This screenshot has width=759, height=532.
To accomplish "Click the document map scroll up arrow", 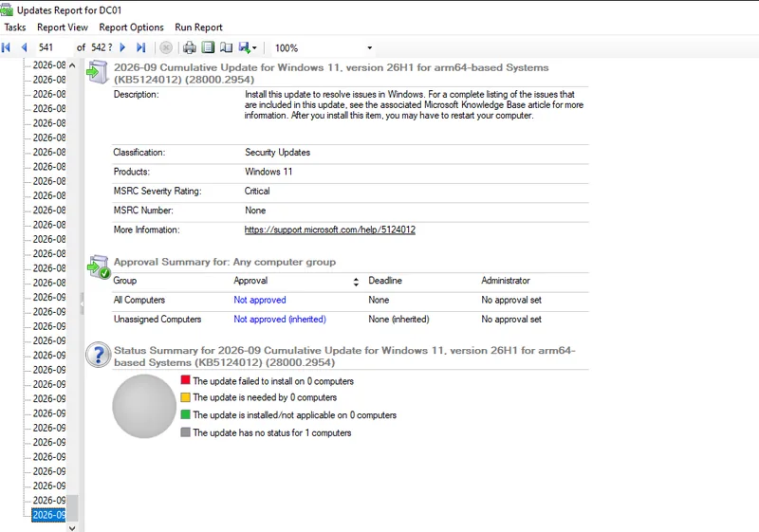I will coord(72,64).
